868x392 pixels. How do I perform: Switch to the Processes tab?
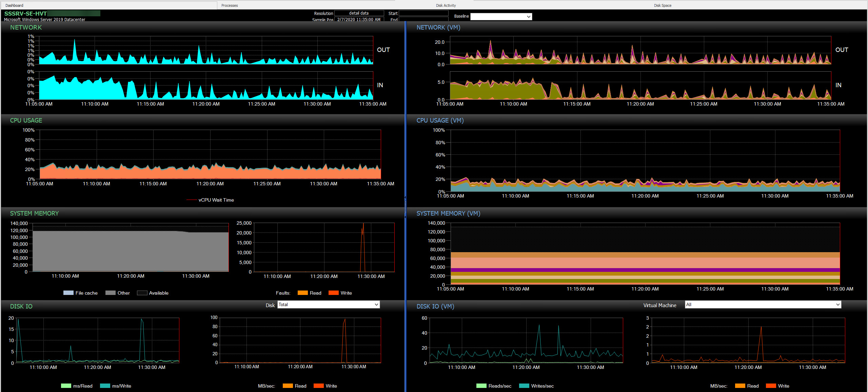[229, 5]
